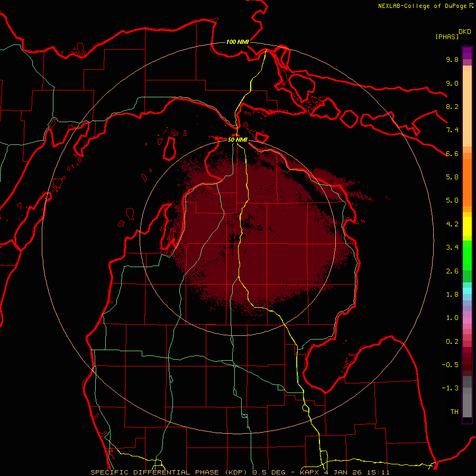This screenshot has height=476, width=476.
Task: Click the [PHAS] units label
Action: [447, 36]
